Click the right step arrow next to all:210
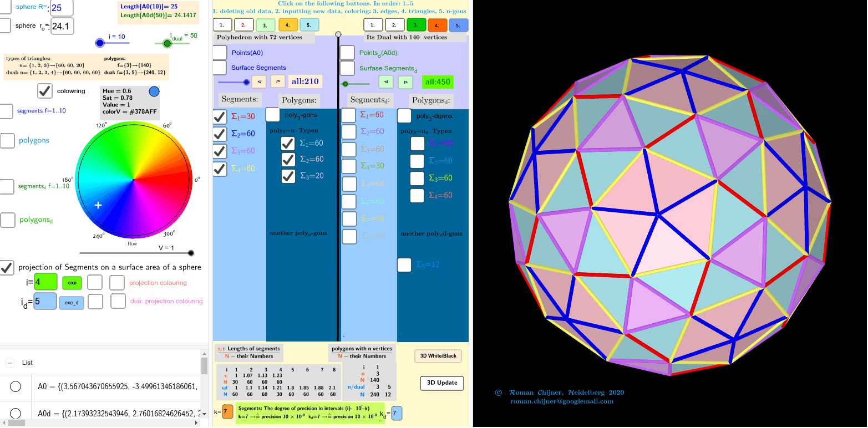868x428 pixels. (x=277, y=81)
